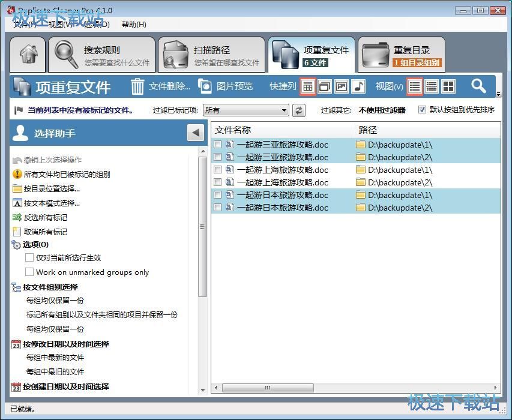Check 上海旅游攻略.doc in backupdate\2

coord(217,182)
